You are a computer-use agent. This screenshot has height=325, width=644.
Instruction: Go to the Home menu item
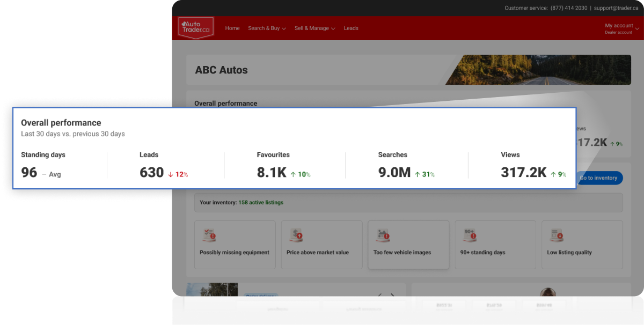click(232, 28)
